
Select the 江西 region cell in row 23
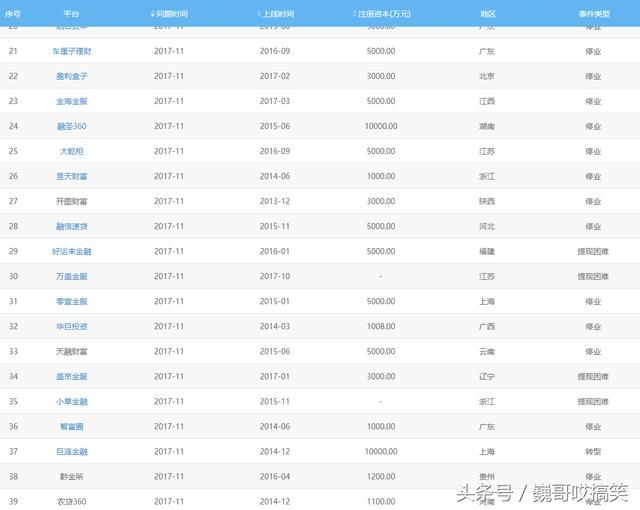click(487, 101)
